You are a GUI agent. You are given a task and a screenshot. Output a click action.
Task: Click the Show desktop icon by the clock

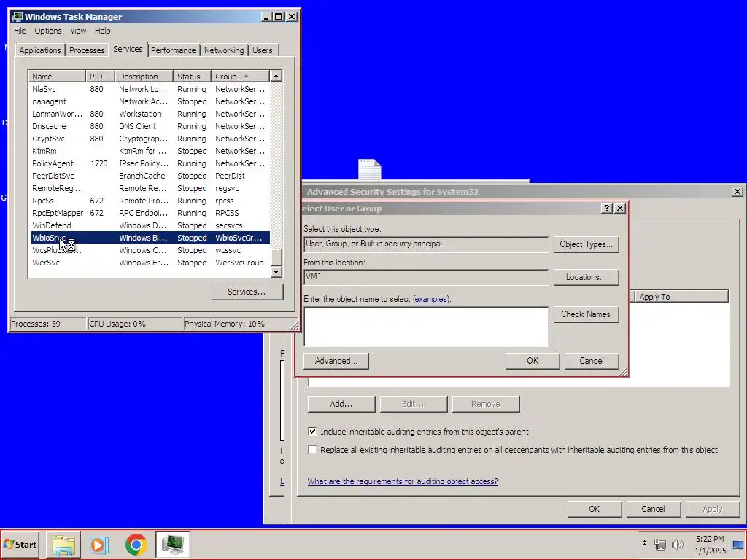click(738, 545)
